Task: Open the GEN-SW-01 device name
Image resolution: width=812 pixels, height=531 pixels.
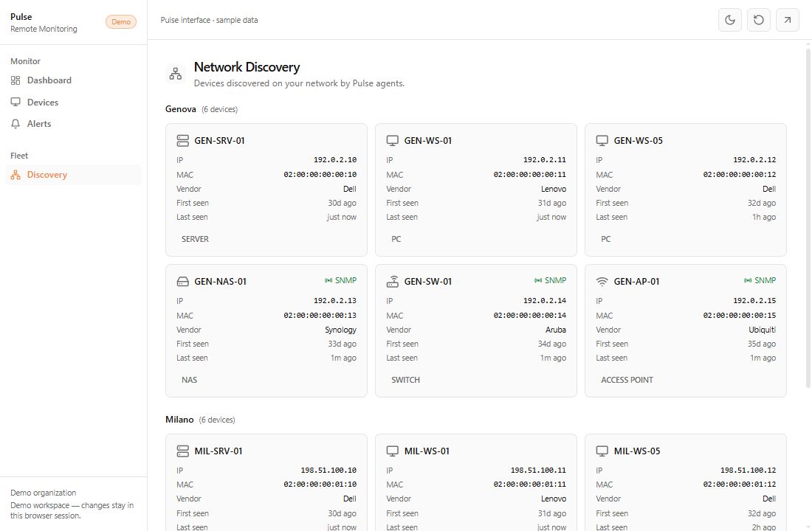Action: coord(427,282)
